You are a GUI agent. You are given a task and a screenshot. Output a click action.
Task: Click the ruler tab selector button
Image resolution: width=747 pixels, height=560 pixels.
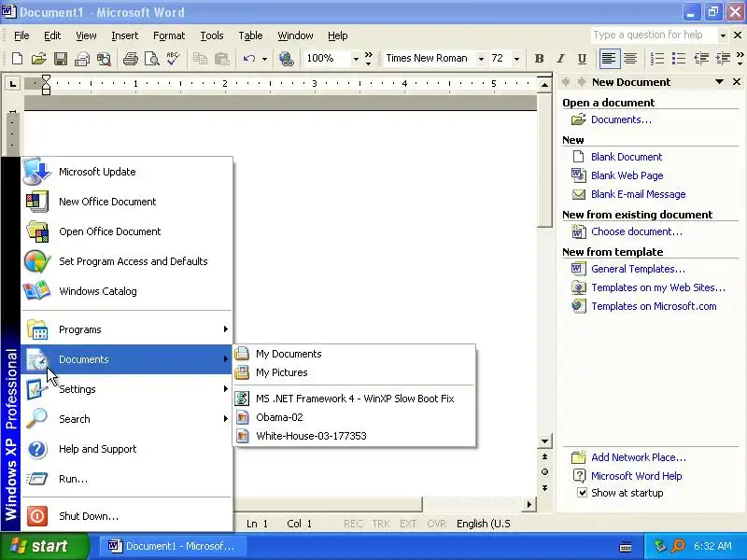click(12, 84)
